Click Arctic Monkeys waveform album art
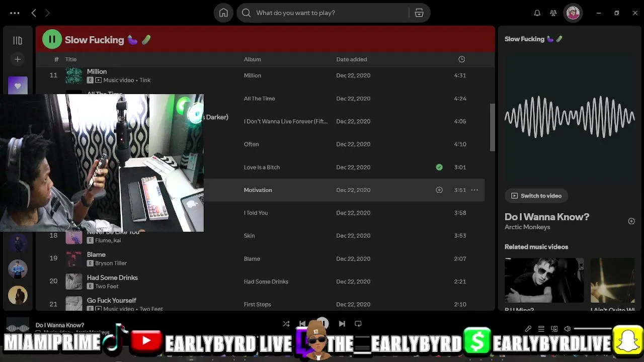Image resolution: width=644 pixels, height=362 pixels. [570, 117]
